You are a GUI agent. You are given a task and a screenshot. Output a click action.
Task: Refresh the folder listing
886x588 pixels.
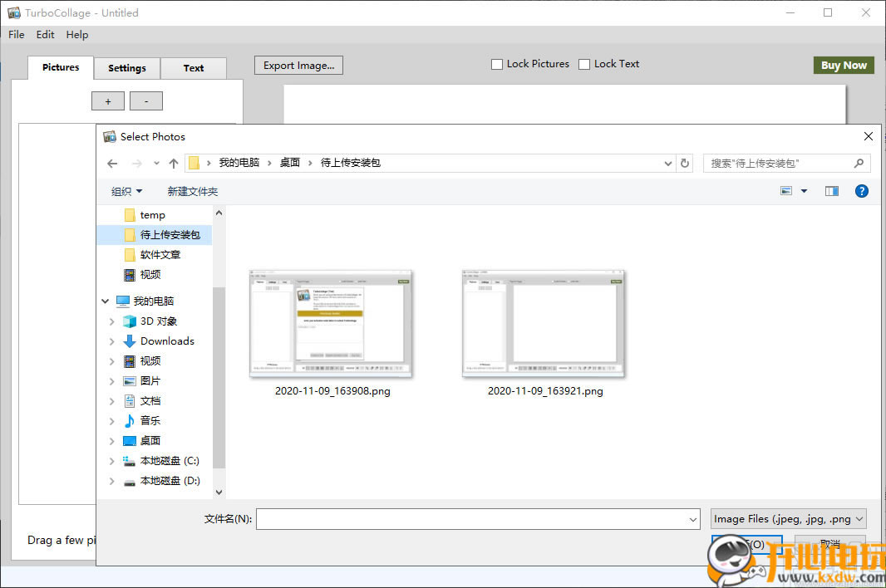pos(685,164)
